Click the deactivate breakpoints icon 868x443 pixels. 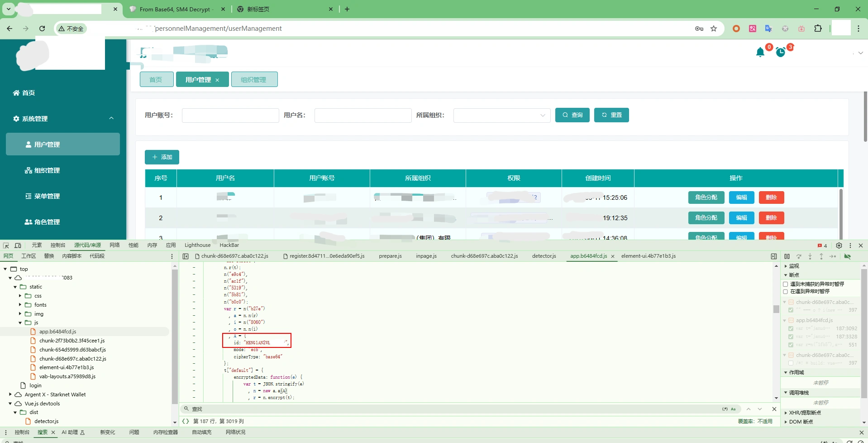tap(847, 256)
